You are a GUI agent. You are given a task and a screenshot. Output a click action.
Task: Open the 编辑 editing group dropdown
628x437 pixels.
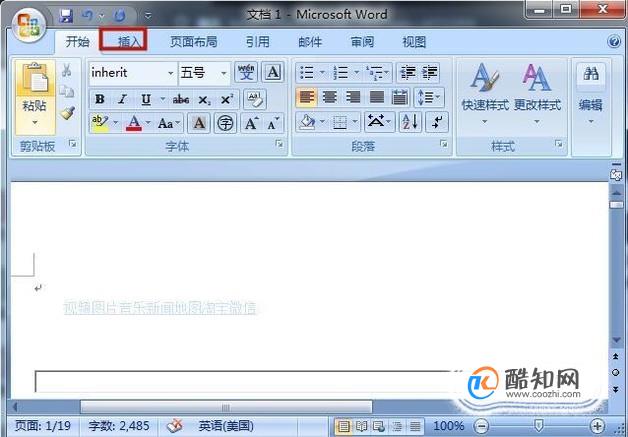(591, 121)
